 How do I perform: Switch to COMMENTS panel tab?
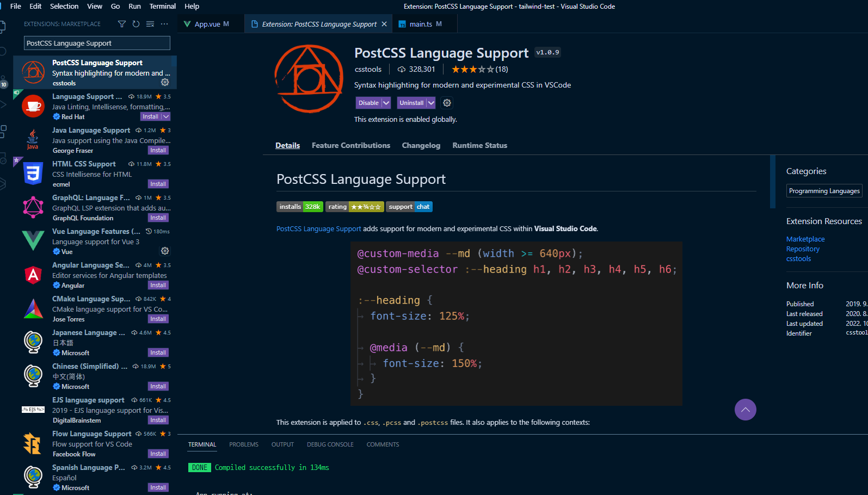pyautogui.click(x=383, y=444)
